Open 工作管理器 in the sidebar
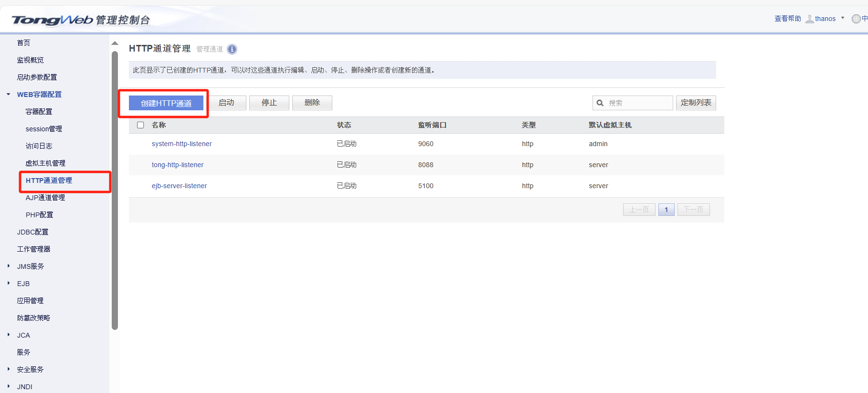The width and height of the screenshot is (868, 393). [33, 249]
